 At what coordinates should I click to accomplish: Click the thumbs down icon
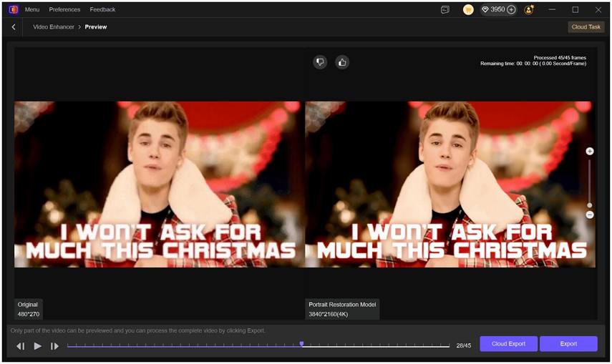(320, 62)
